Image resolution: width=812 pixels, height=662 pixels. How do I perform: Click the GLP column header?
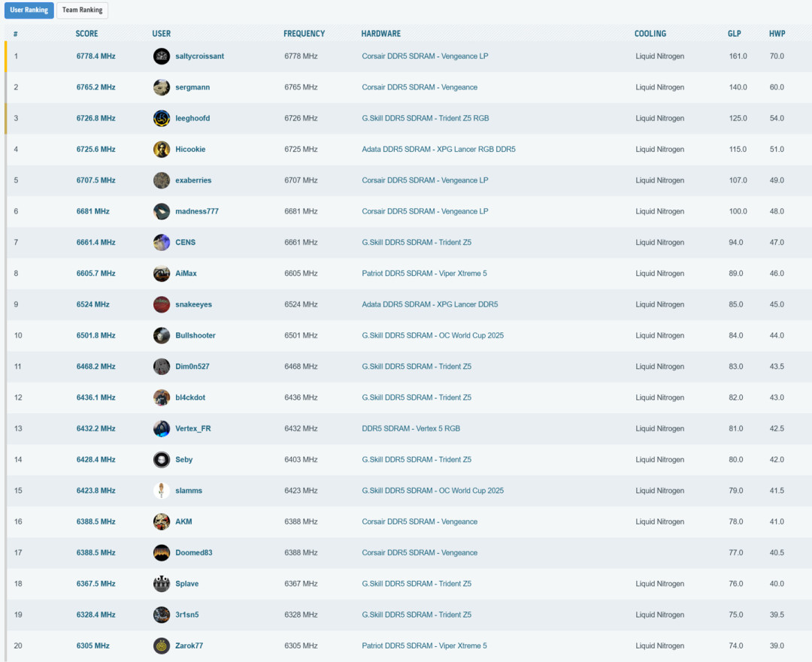(x=735, y=34)
